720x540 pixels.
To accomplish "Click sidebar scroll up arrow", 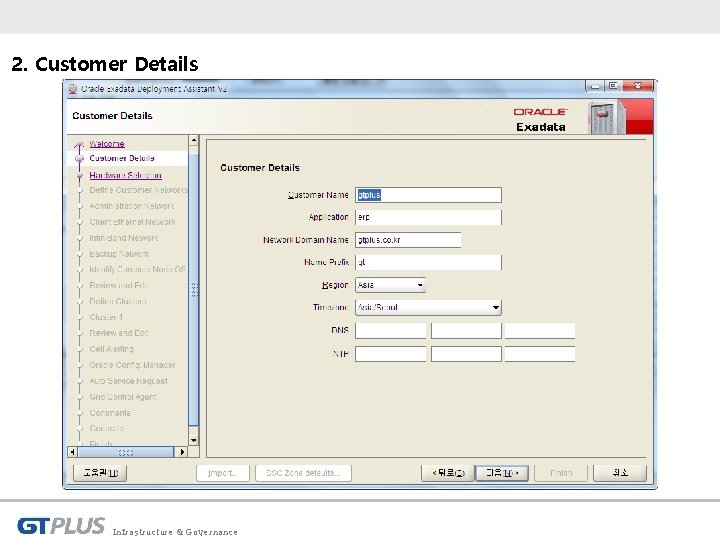I will (x=194, y=140).
